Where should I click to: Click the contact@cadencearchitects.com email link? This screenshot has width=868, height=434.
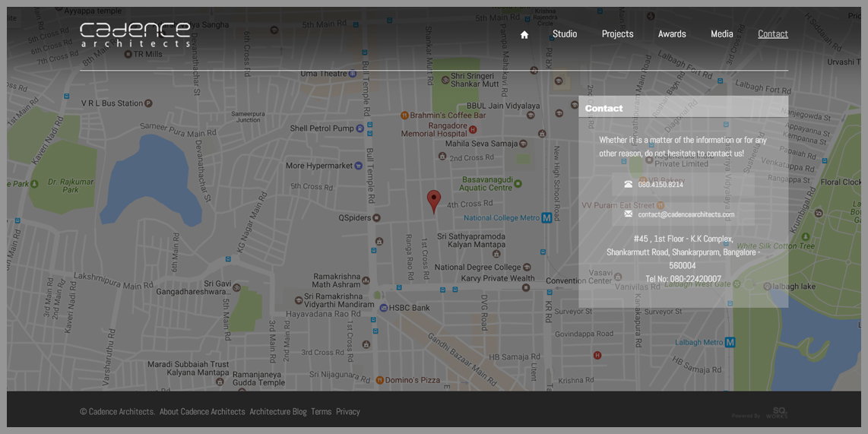(686, 214)
